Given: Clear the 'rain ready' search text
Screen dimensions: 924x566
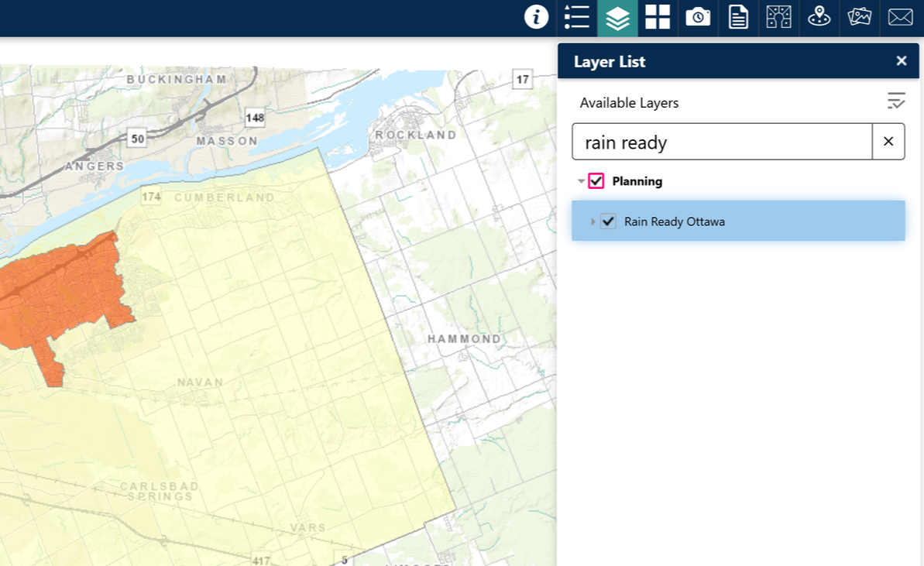Looking at the screenshot, I should coord(888,142).
